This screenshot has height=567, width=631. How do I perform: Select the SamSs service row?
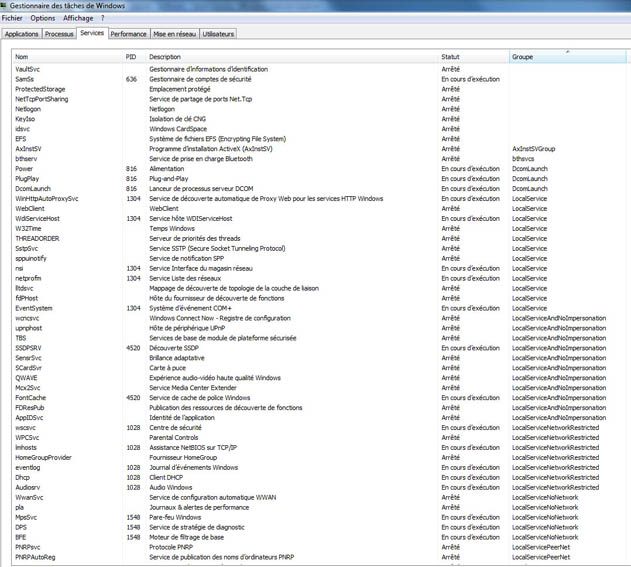pyautogui.click(x=320, y=79)
